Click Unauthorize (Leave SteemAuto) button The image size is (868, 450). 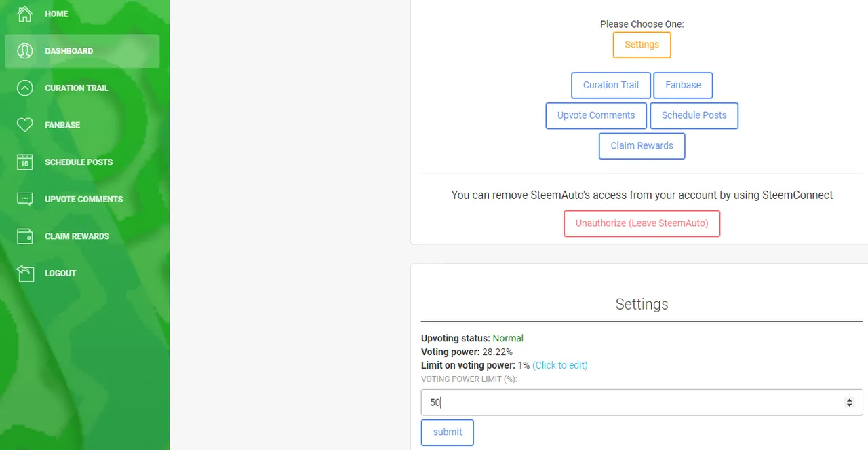click(x=642, y=223)
